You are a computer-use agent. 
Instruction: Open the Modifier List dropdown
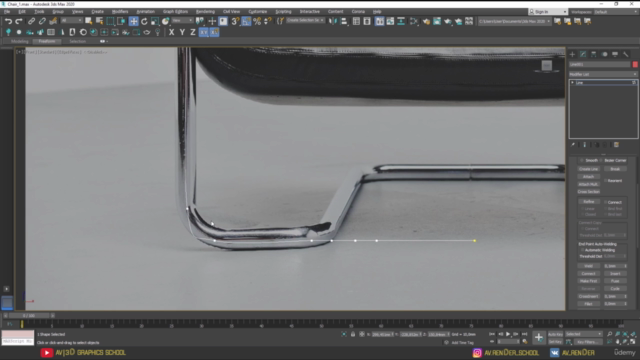click(x=603, y=74)
